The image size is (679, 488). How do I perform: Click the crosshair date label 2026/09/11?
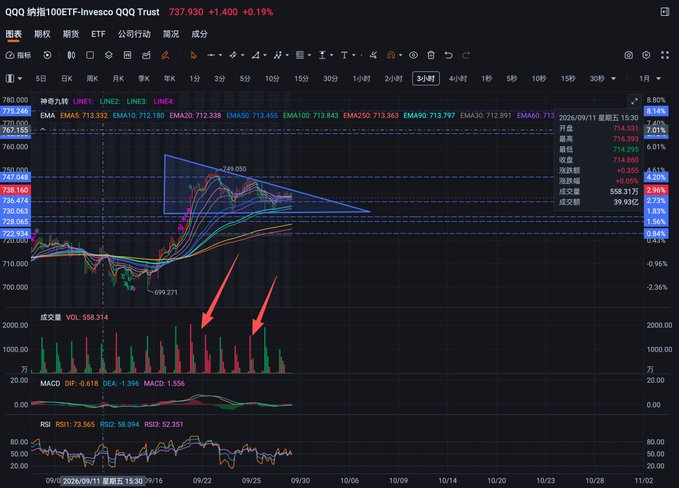click(x=103, y=481)
